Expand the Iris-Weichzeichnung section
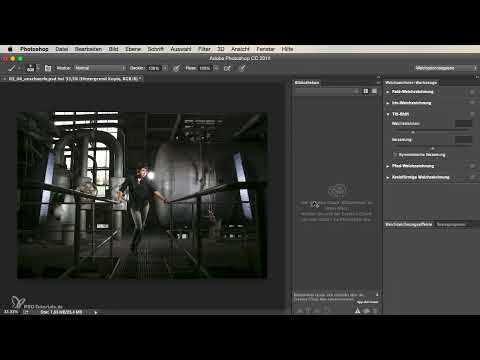The height and width of the screenshot is (360, 480). [388, 103]
